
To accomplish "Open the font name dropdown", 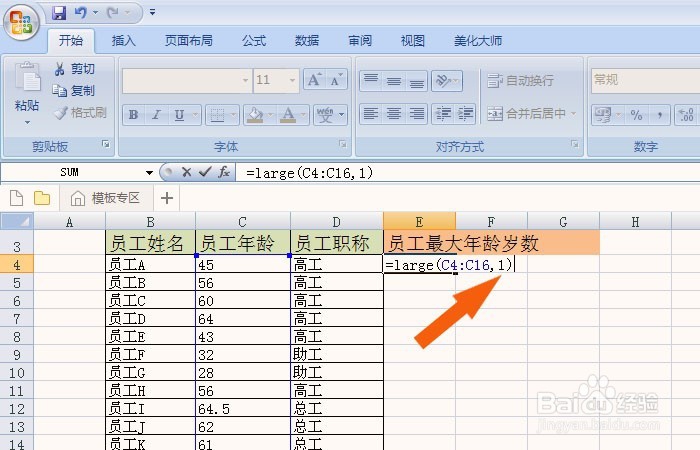I will pyautogui.click(x=245, y=80).
